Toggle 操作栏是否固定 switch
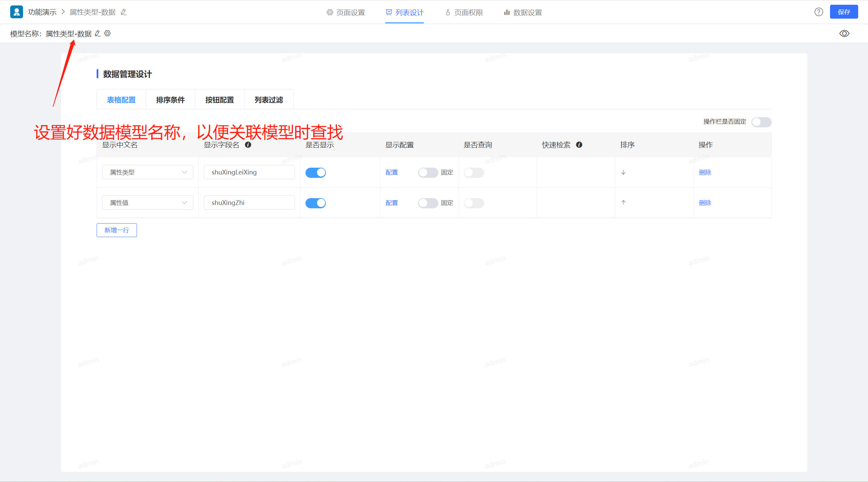 pyautogui.click(x=761, y=122)
